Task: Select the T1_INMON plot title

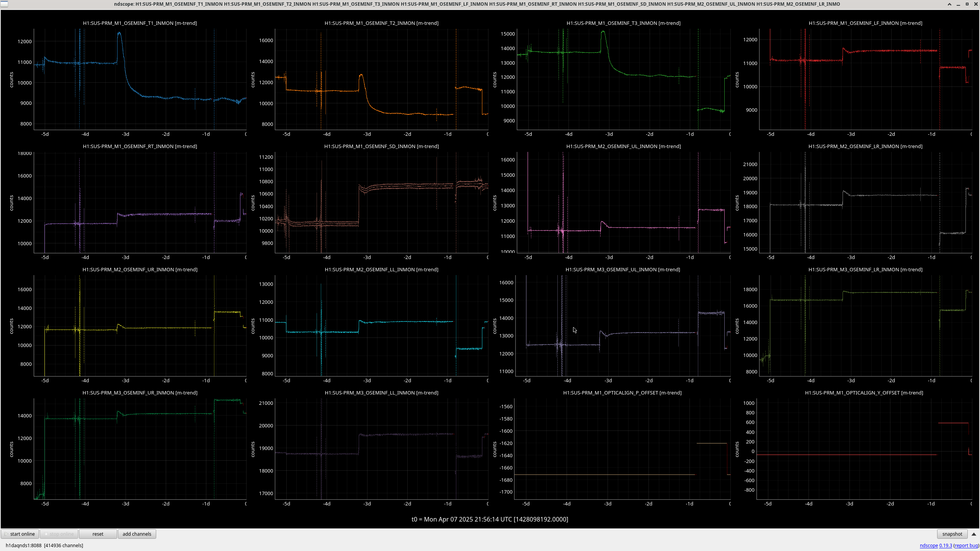Action: click(140, 23)
